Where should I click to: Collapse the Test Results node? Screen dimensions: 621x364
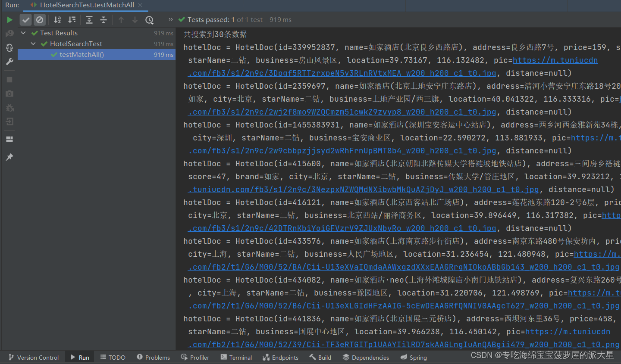(23, 33)
